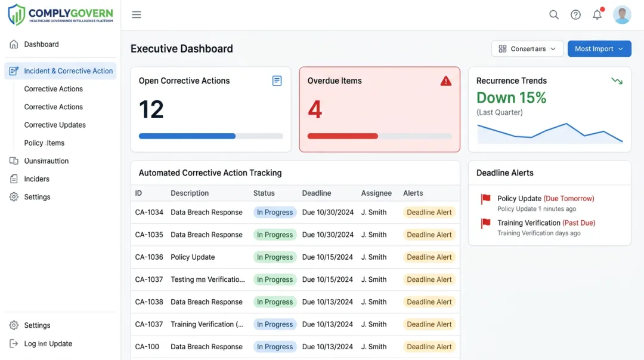Viewport: 644px width, 360px height.
Task: Select Incident & Corrective Action menu item
Action: point(60,71)
